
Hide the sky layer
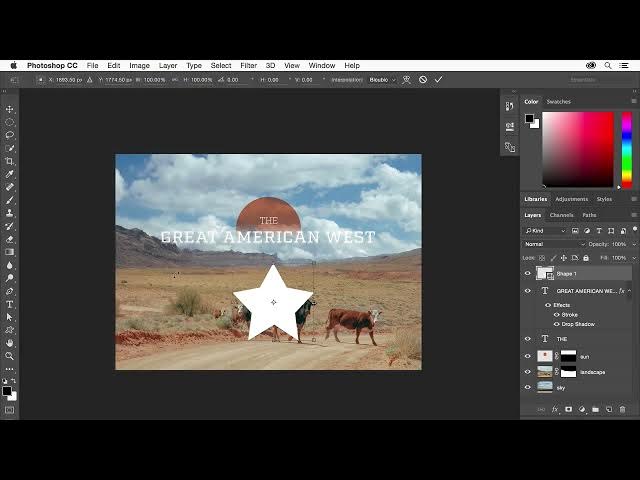tap(528, 387)
